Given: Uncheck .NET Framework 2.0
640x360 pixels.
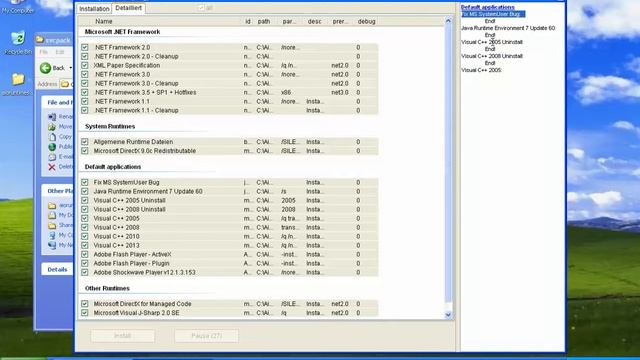Looking at the screenshot, I should click(84, 47).
